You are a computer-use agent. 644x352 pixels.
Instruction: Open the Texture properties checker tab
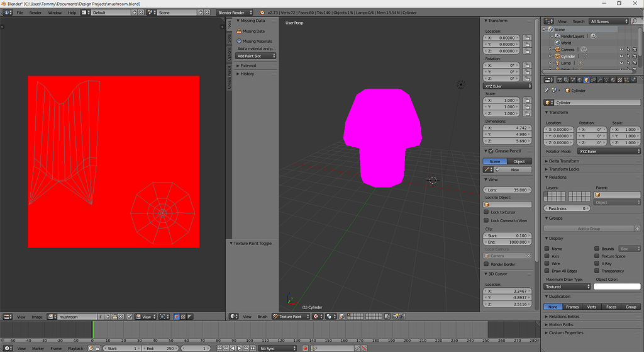[x=619, y=80]
